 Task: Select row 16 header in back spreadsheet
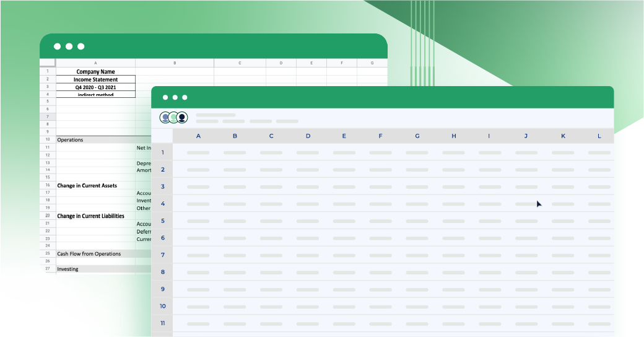48,185
